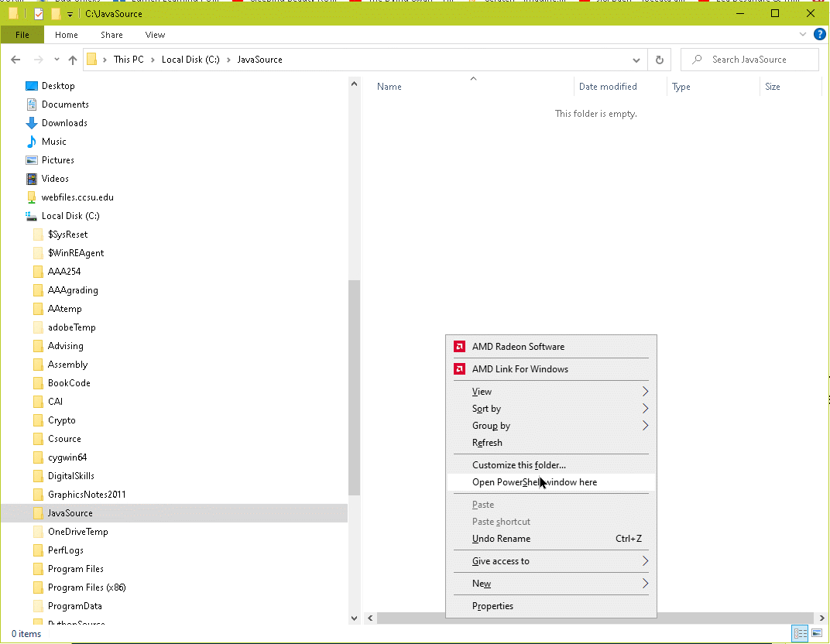This screenshot has height=644, width=830.
Task: Choose Undo Rename from context menu
Action: tap(551, 539)
